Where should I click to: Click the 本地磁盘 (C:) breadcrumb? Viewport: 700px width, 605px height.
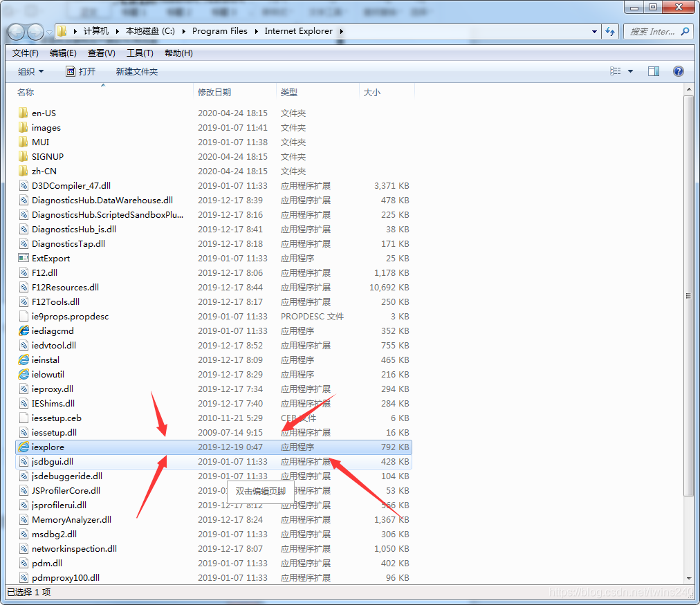pyautogui.click(x=151, y=31)
